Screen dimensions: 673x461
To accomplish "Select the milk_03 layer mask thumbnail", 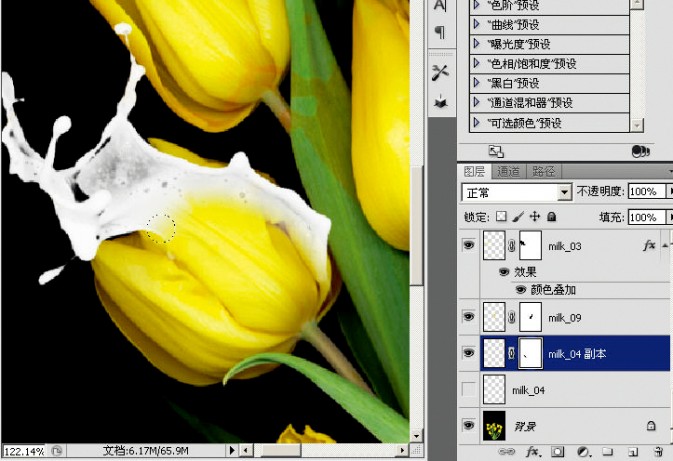I will pyautogui.click(x=530, y=245).
